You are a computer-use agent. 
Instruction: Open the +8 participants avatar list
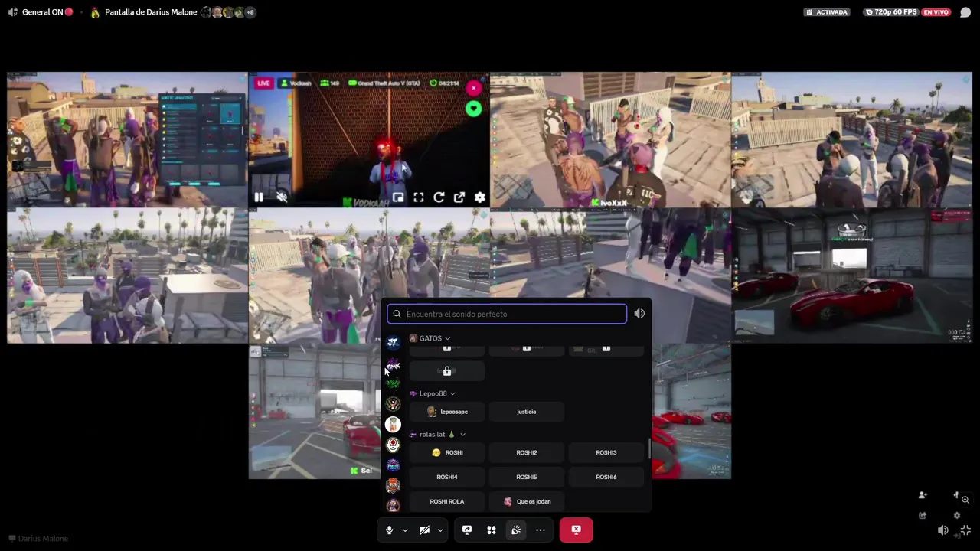[250, 12]
